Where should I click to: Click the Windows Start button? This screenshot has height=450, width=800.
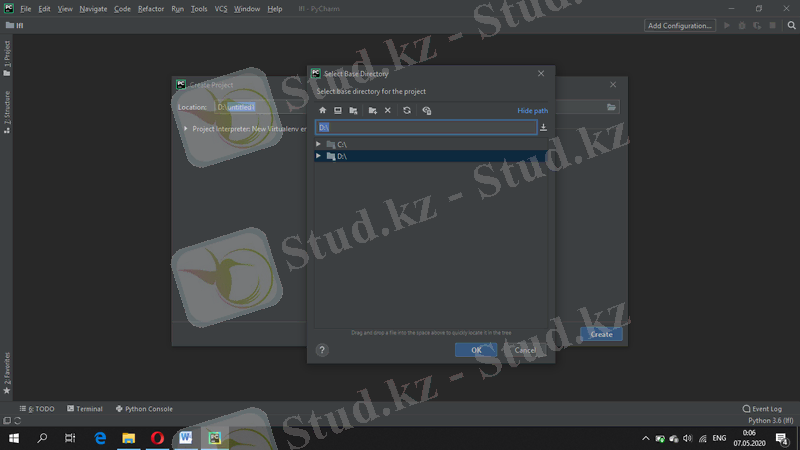click(14, 438)
